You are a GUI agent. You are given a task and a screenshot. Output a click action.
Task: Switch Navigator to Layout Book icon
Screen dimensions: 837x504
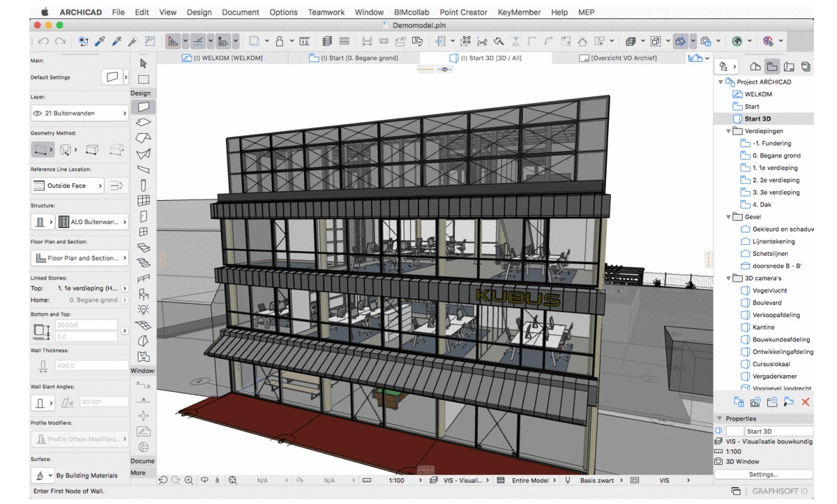point(789,67)
